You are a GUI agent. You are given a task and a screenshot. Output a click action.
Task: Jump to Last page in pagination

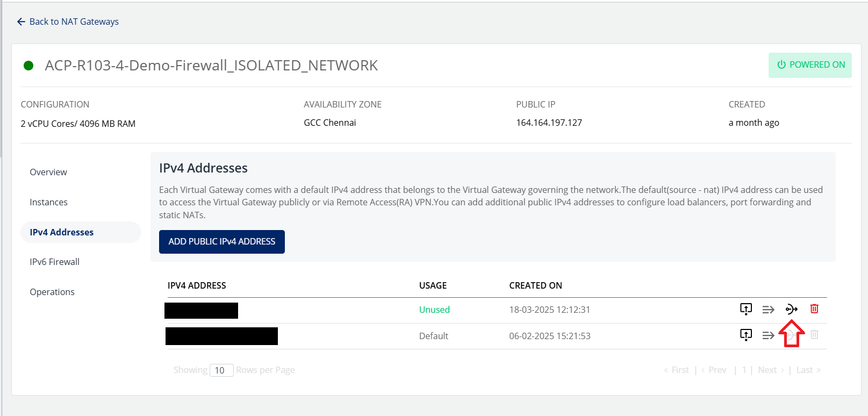coord(808,370)
